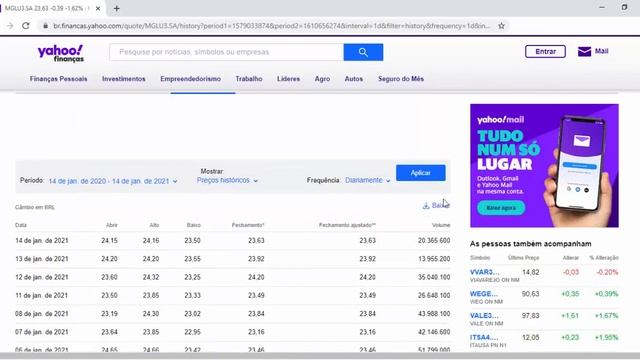Go forward with browser arrow
This screenshot has height=360, width=640.
10,26
